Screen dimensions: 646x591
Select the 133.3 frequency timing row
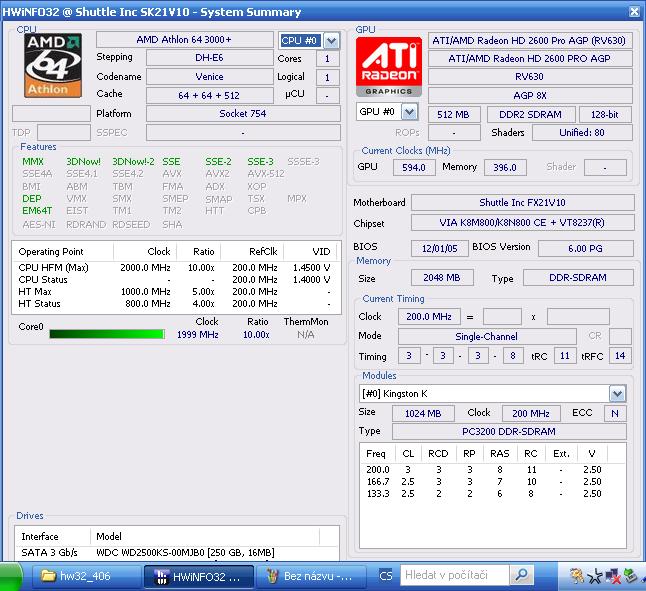(x=492, y=493)
